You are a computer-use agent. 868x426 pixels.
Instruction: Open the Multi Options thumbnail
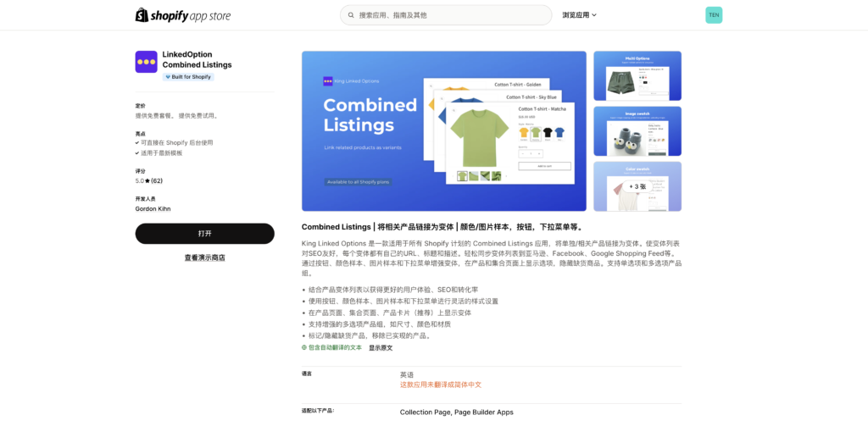pyautogui.click(x=637, y=75)
